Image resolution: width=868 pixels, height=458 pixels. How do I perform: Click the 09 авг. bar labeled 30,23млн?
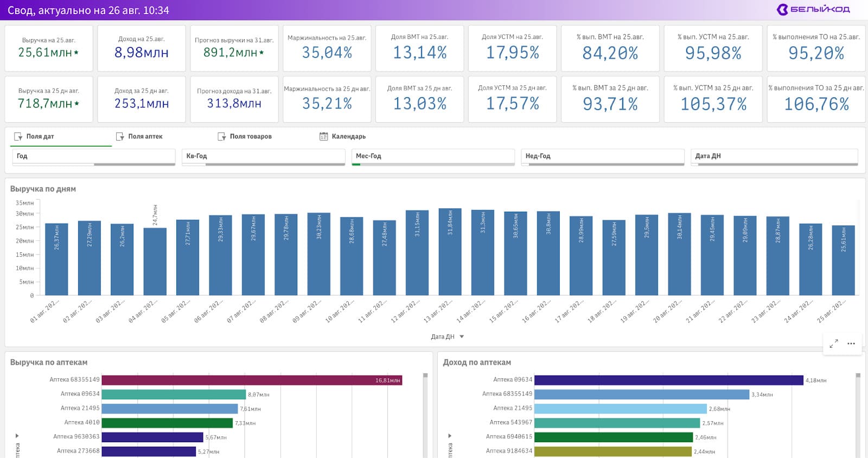tap(319, 254)
